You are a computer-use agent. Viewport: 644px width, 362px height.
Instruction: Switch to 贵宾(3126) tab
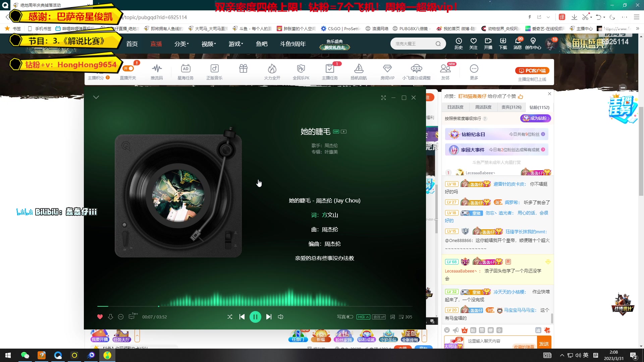(x=511, y=107)
